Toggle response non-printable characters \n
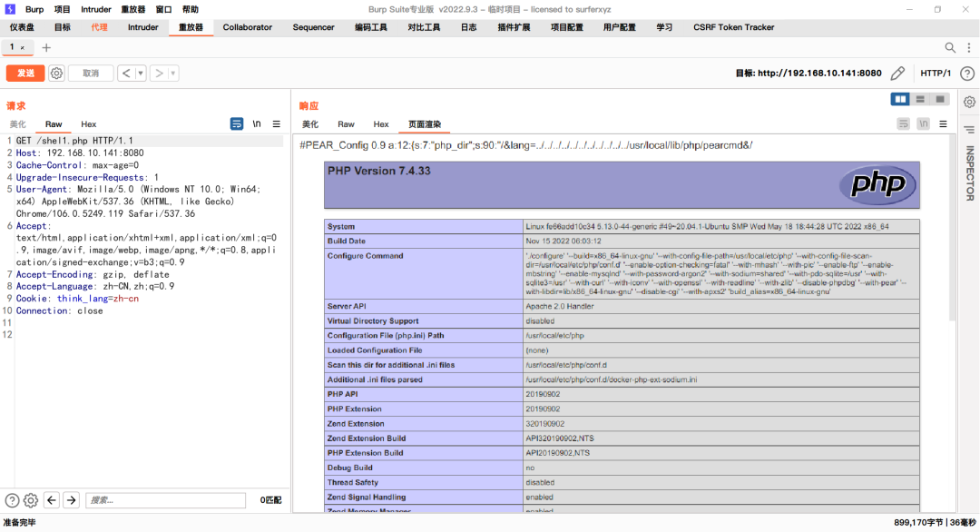Screen dimensions: 980x532 coord(923,123)
